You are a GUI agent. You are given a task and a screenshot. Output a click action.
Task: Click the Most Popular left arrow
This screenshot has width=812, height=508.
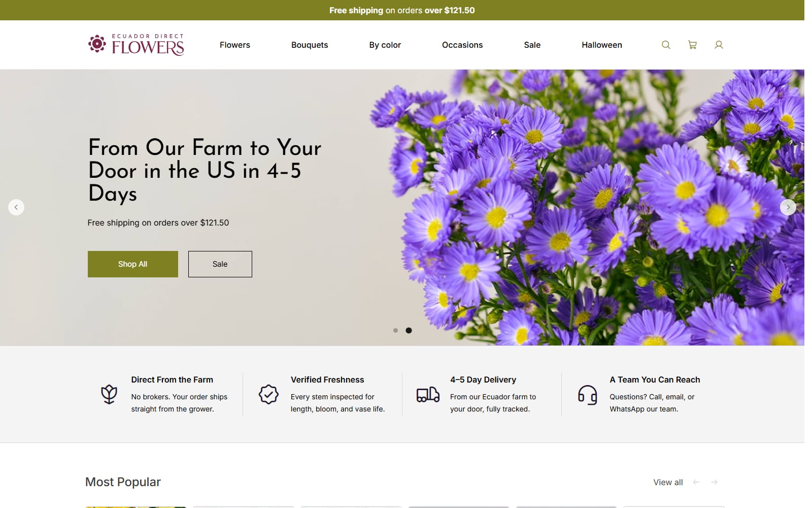[x=696, y=482]
